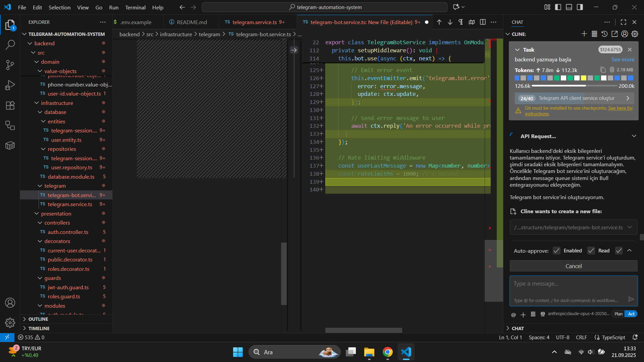Open Cline task History
This screenshot has height=362, width=644.
604,34
